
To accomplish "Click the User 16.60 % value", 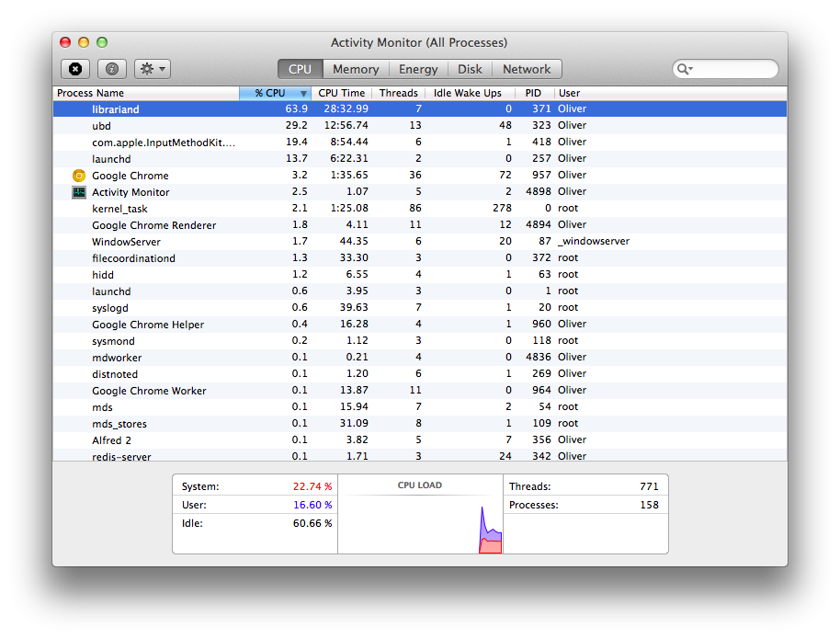I will (x=312, y=505).
